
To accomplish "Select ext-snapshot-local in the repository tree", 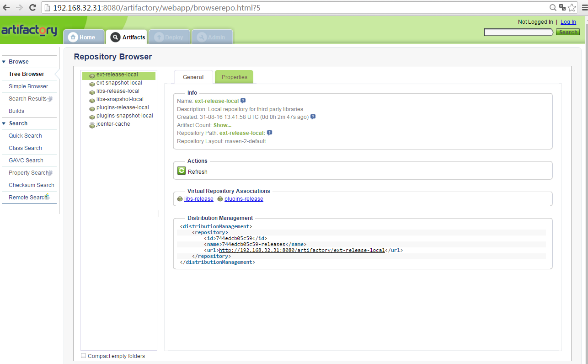I will (119, 83).
